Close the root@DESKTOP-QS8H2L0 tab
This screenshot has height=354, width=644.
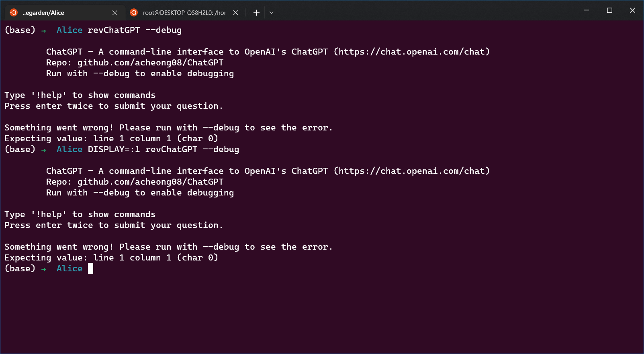235,12
